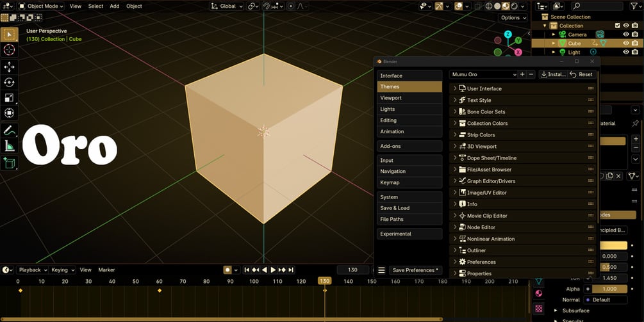Viewport: 644px width, 322px height.
Task: Add a theme preset with plus button
Action: (x=522, y=74)
